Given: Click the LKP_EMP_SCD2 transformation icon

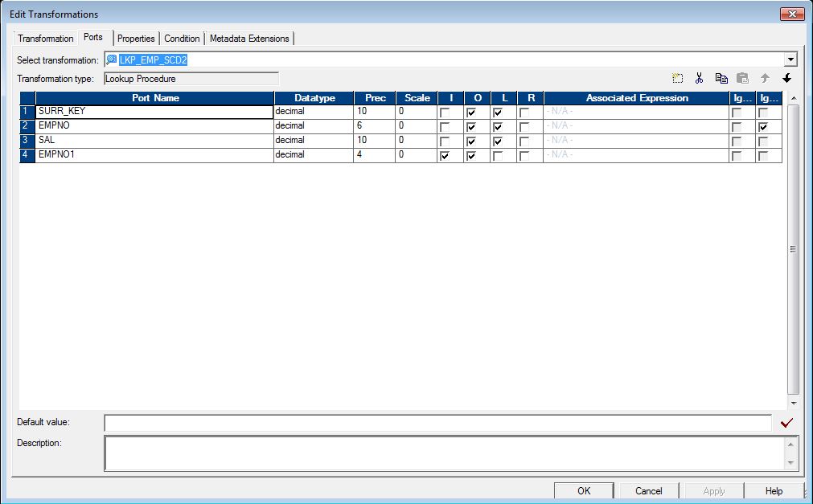Looking at the screenshot, I should [111, 59].
